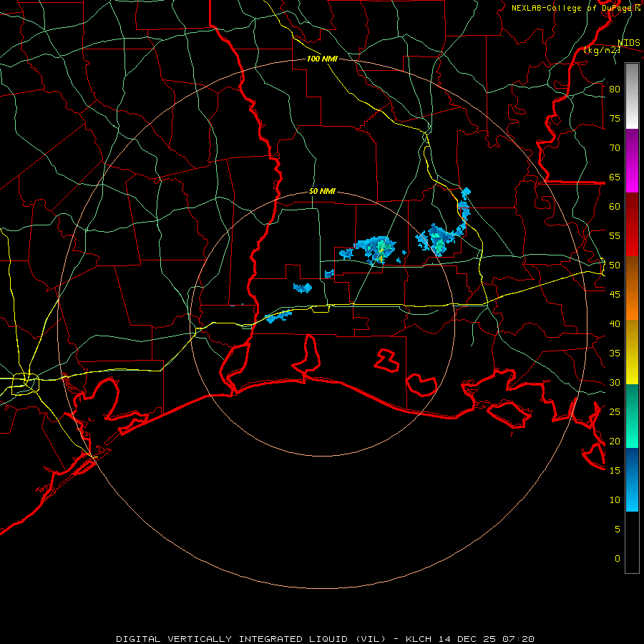Pick the blue 10-20 legend segment
644x644 pixels.
coord(632,479)
